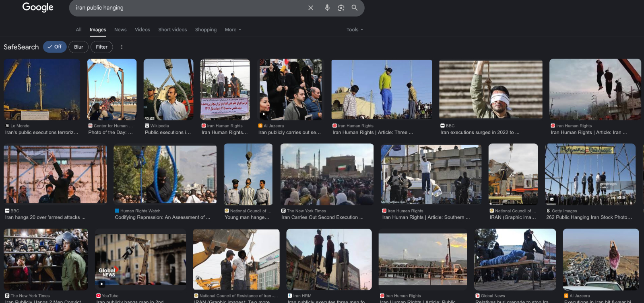This screenshot has width=644, height=303.
Task: Clear the search box with the X icon
Action: coord(311,8)
